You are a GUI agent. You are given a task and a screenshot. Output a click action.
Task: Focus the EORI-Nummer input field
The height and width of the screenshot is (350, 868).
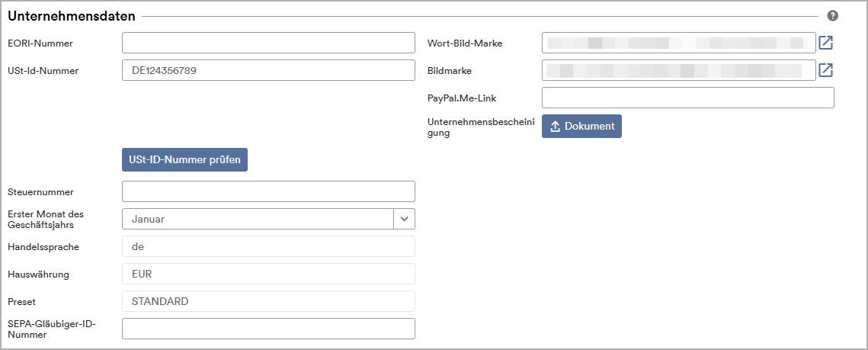268,43
